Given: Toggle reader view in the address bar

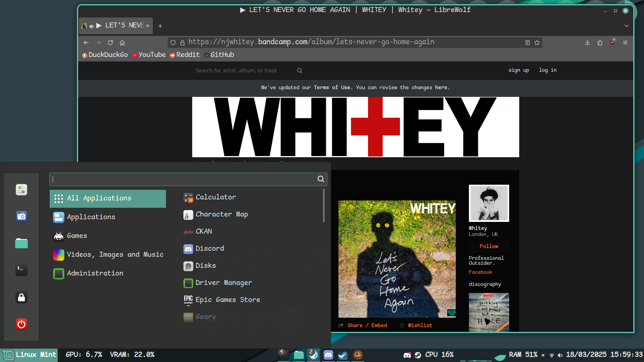Looking at the screenshot, I should (527, 43).
